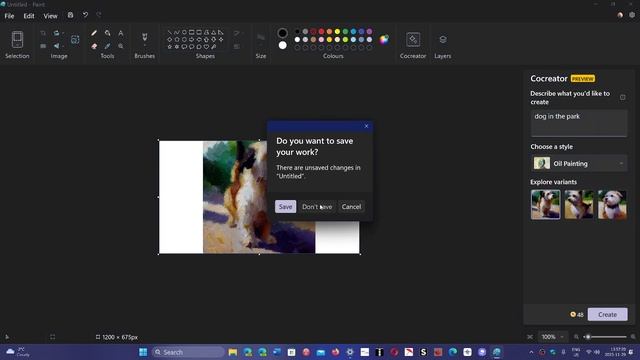Viewport: 640px width, 360px height.
Task: Open the File menu
Action: click(9, 16)
